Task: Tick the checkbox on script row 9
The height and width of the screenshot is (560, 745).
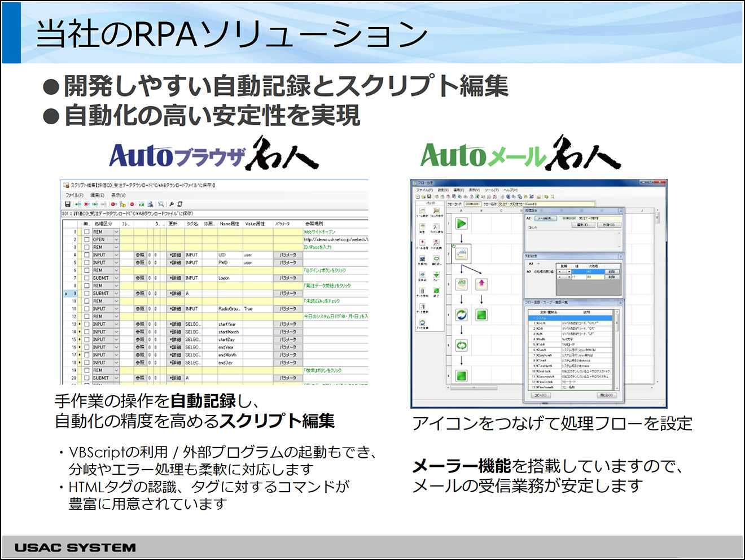Action: 86,293
